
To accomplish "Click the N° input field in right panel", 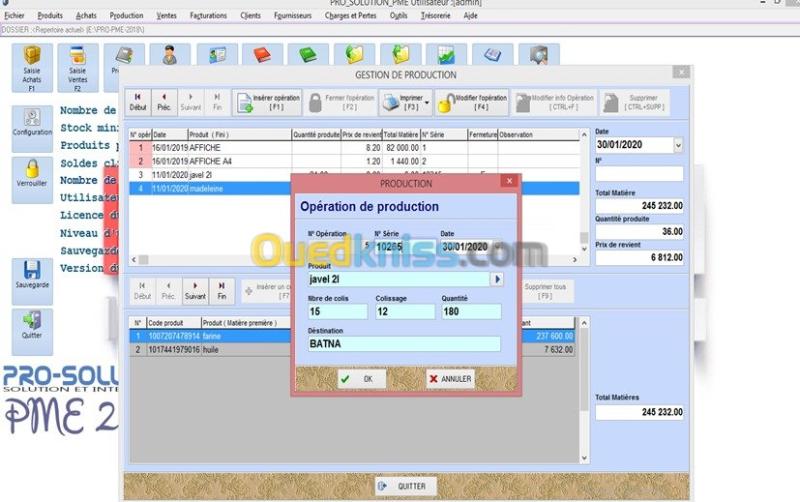I will click(639, 174).
